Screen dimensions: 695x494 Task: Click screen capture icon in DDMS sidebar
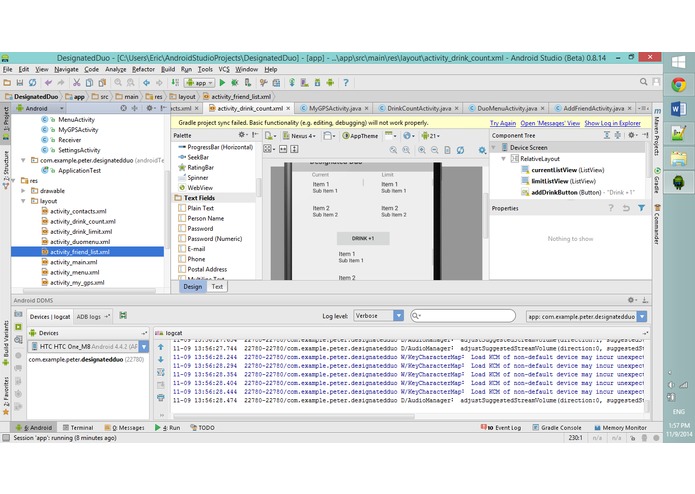point(18,314)
